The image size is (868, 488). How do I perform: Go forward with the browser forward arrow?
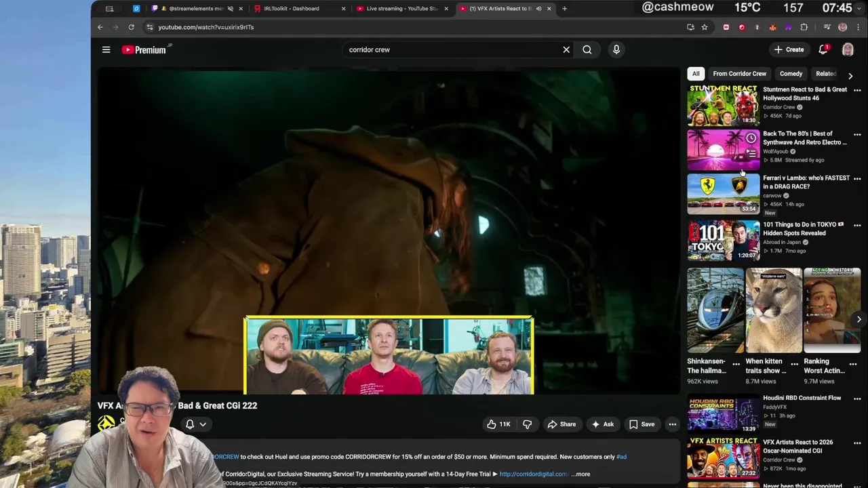116,27
